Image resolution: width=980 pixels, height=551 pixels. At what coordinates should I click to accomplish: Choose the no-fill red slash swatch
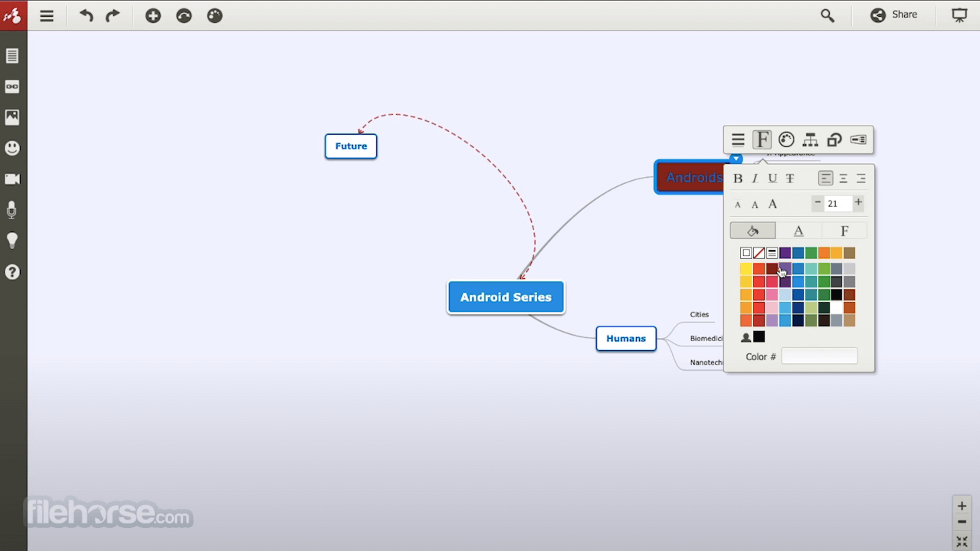coord(759,253)
